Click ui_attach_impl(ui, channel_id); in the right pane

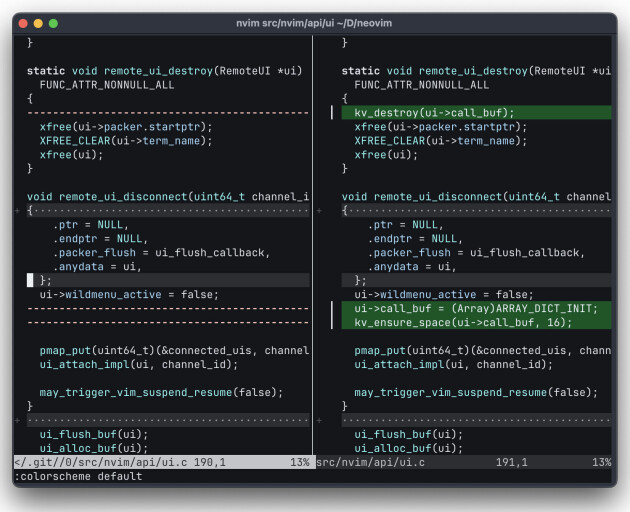click(x=453, y=365)
